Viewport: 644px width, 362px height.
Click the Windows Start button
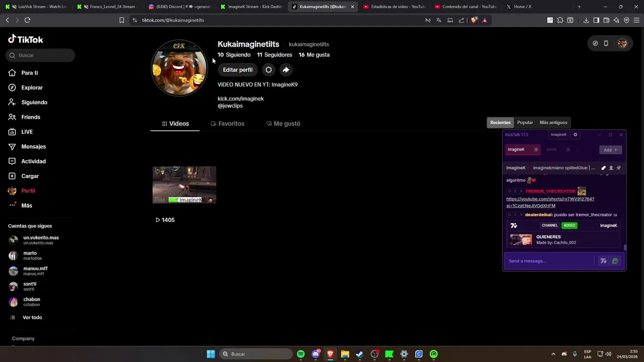211,354
